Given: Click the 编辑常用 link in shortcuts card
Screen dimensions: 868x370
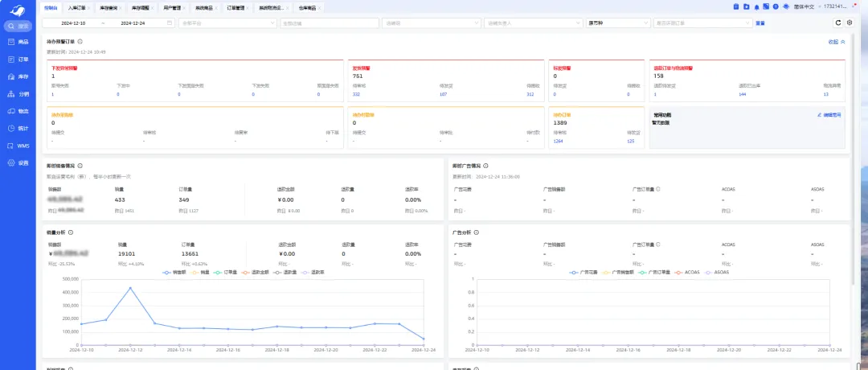Looking at the screenshot, I should [829, 115].
